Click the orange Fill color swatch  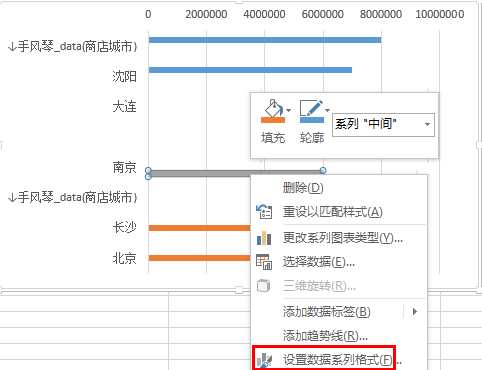point(273,120)
